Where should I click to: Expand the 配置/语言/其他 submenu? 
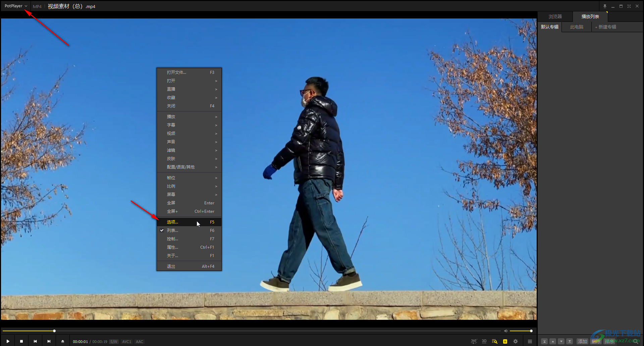coord(189,167)
